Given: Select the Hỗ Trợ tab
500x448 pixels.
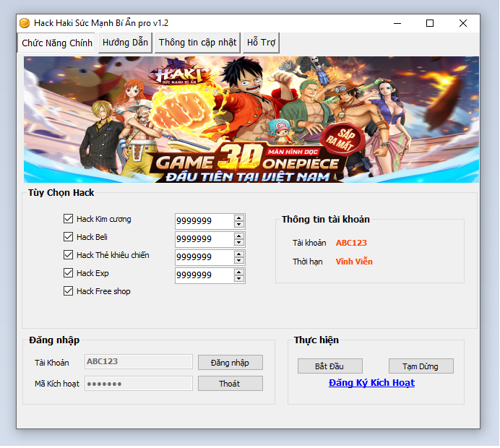Looking at the screenshot, I should click(261, 43).
